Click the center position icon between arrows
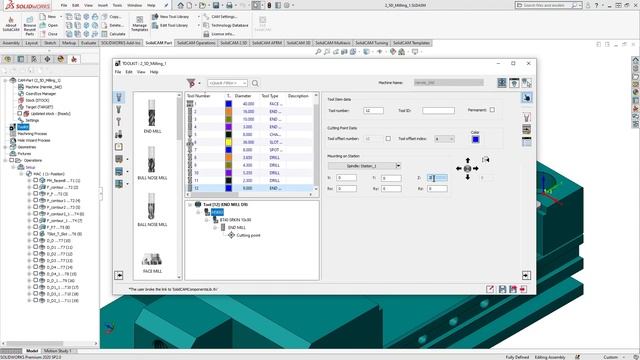The image size is (640, 360). point(467,169)
